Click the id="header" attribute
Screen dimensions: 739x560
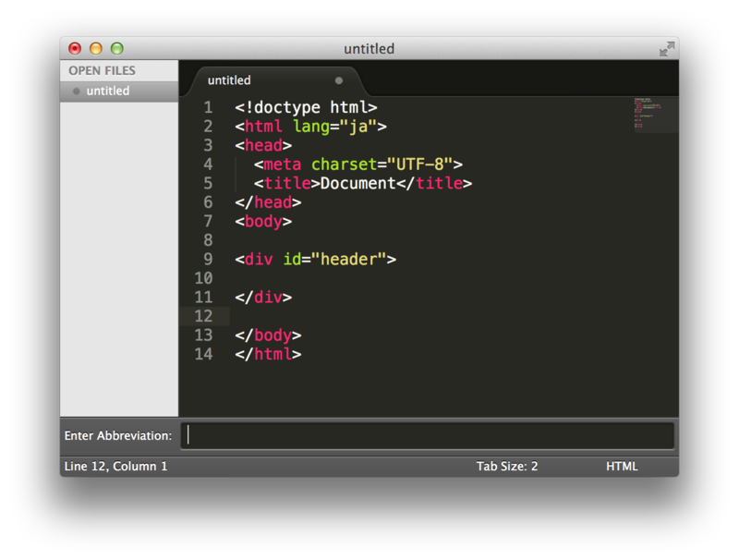(334, 259)
